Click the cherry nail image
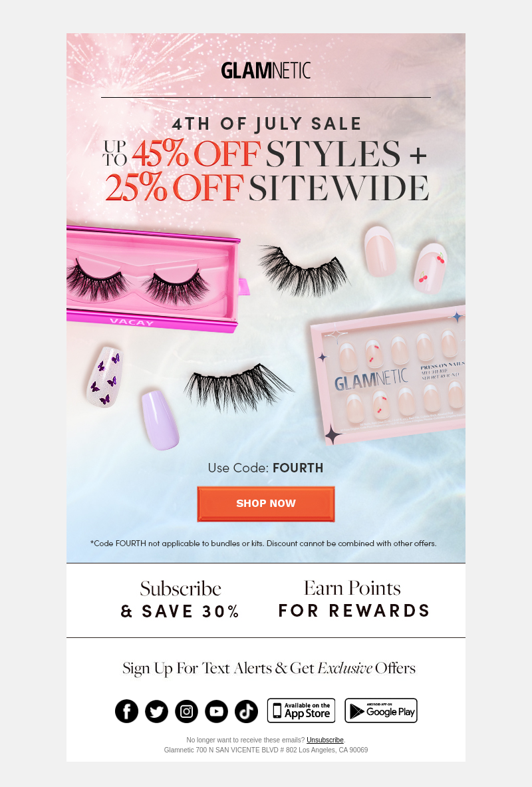 click(430, 268)
